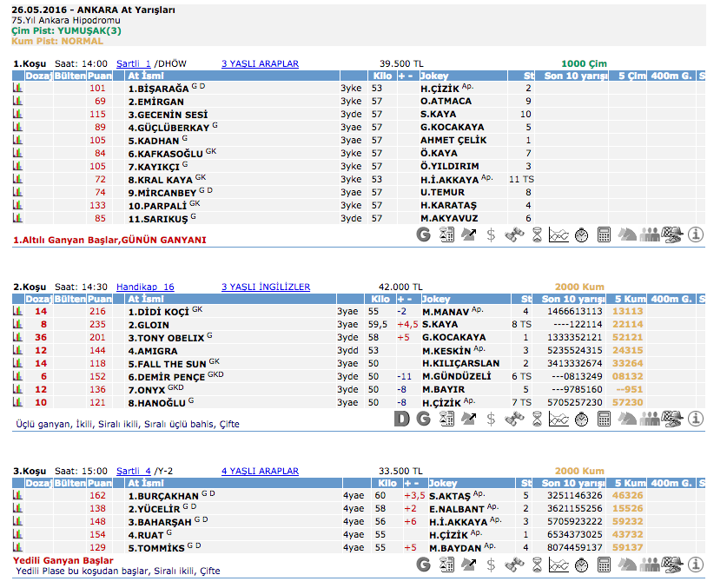This screenshot has width=727, height=588.
Task: Click the stopwatch icon under race 3
Action: (582, 565)
